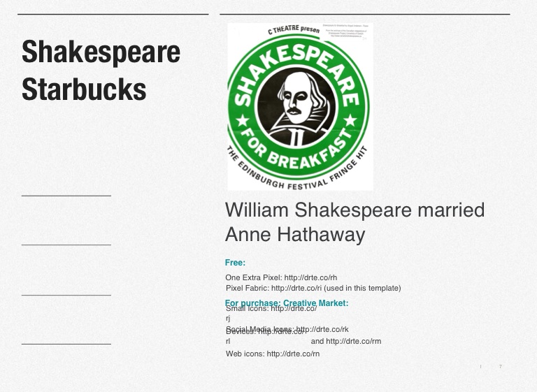Click the slide page number 7
Viewport: 537px width, 392px height.
(501, 366)
